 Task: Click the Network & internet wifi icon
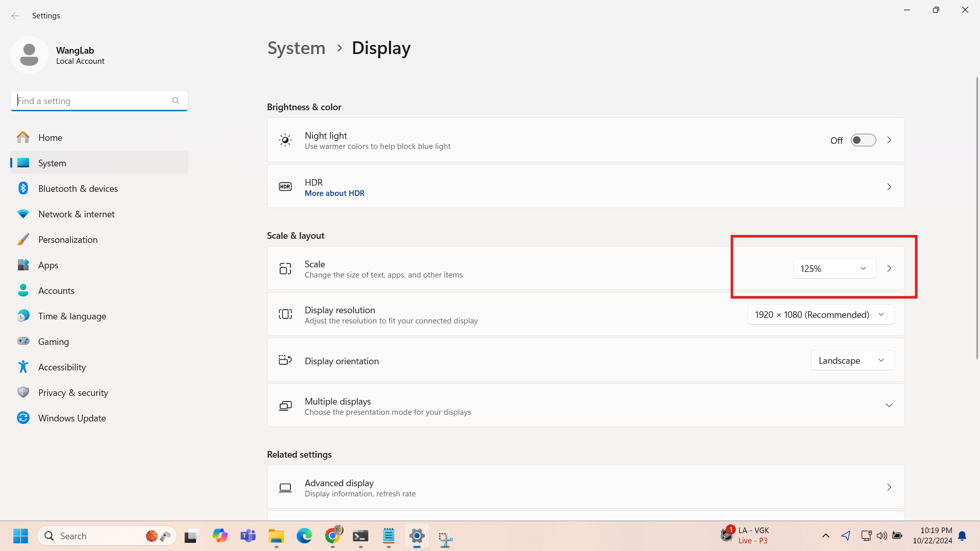[23, 214]
